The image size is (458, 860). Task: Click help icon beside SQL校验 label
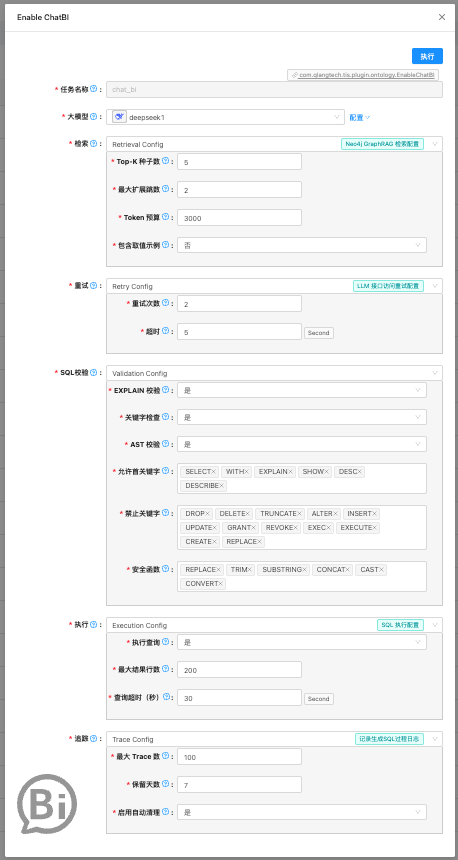[93, 372]
